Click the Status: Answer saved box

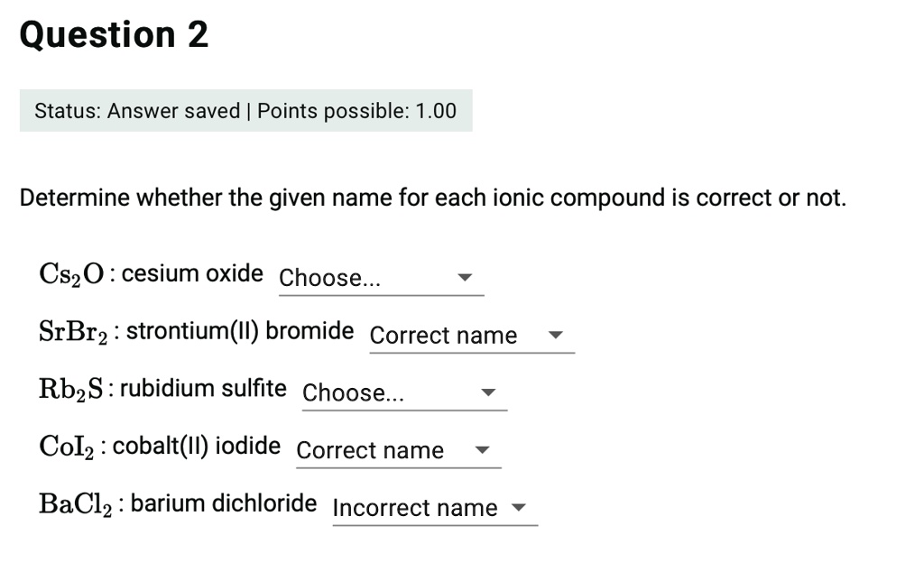[245, 111]
